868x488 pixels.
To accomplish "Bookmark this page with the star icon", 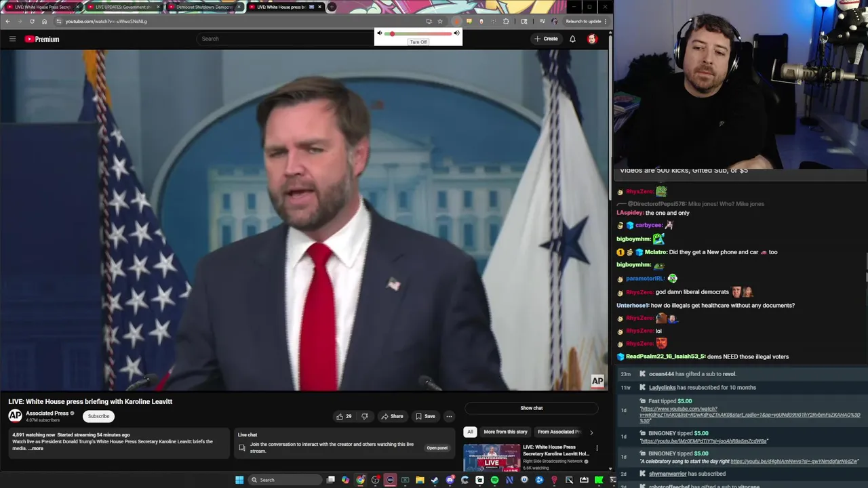I will (x=440, y=21).
